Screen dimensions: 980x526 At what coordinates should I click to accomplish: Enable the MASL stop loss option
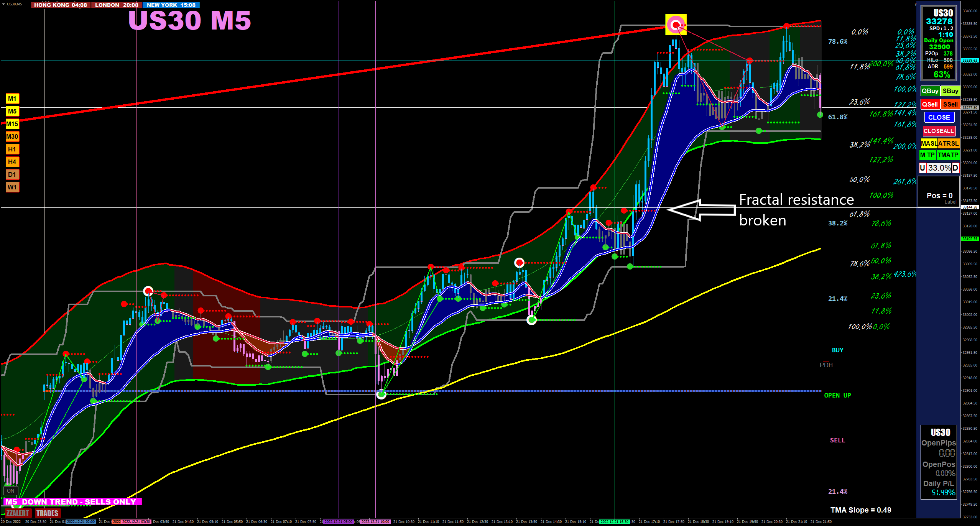point(929,143)
